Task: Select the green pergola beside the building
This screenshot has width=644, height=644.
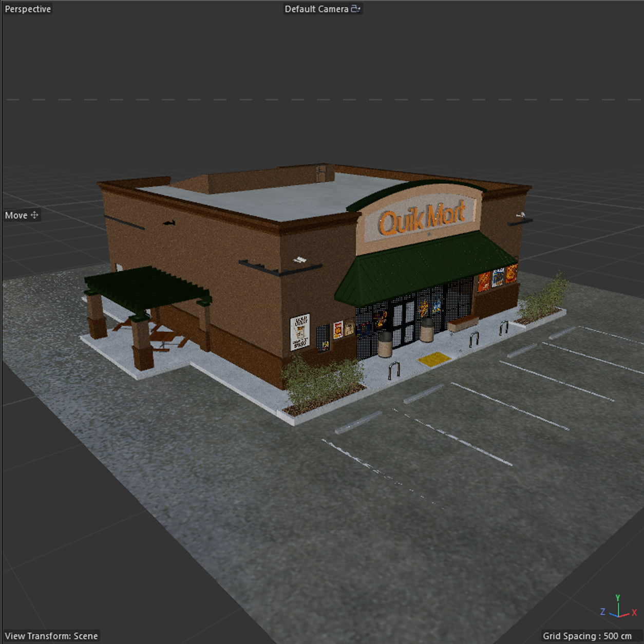Action: click(x=147, y=289)
